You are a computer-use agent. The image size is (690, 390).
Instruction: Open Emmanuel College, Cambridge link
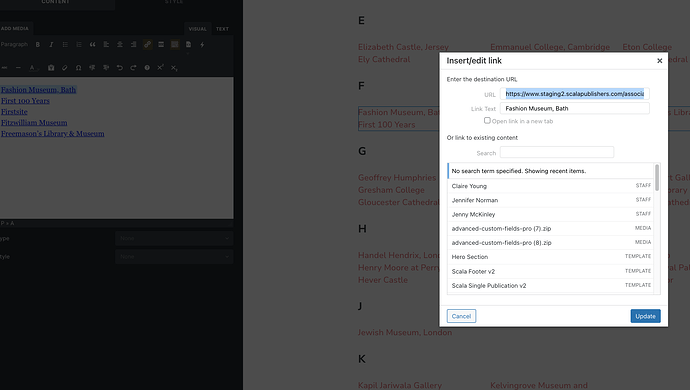[550, 47]
